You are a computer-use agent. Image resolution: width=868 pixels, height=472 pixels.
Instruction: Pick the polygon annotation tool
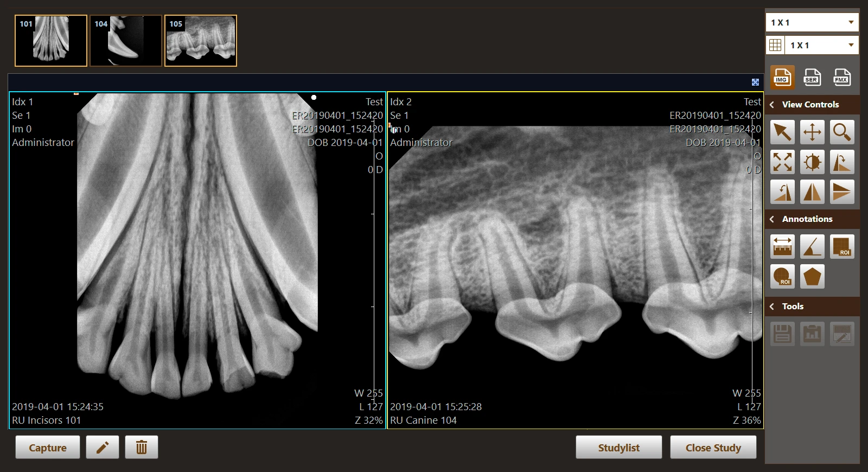coord(812,277)
